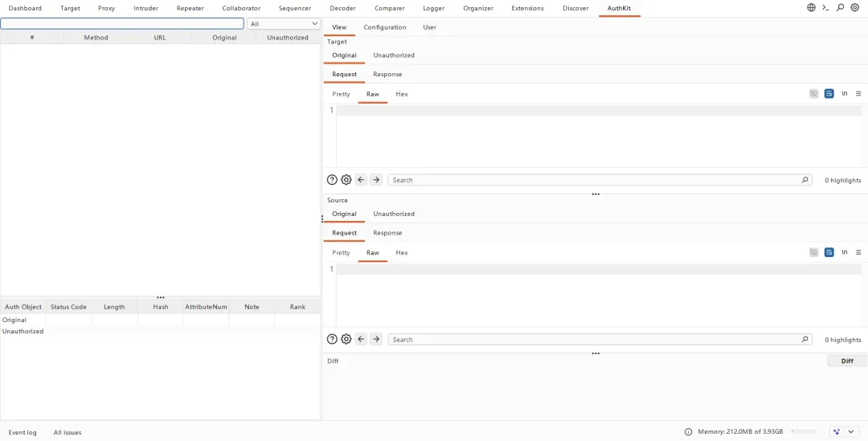Click the magnifier search icon in top bar
Screen dimensions: 868x441
point(840,8)
